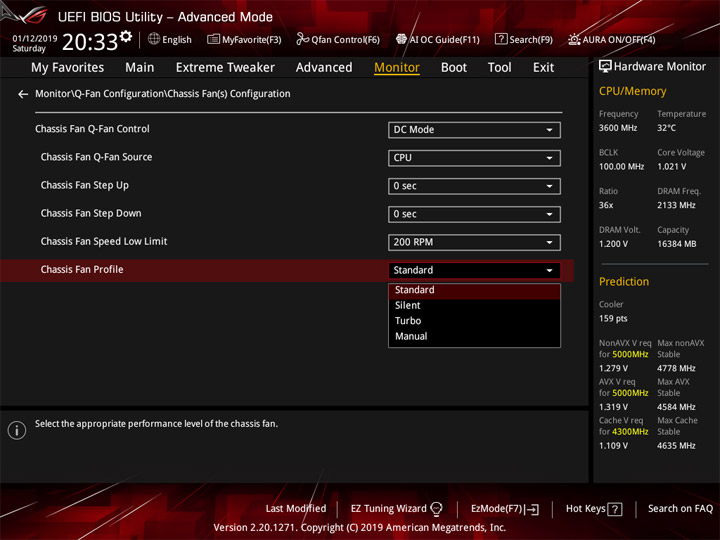Click the Chassis Fan Step Up label
The width and height of the screenshot is (720, 540).
tap(84, 185)
